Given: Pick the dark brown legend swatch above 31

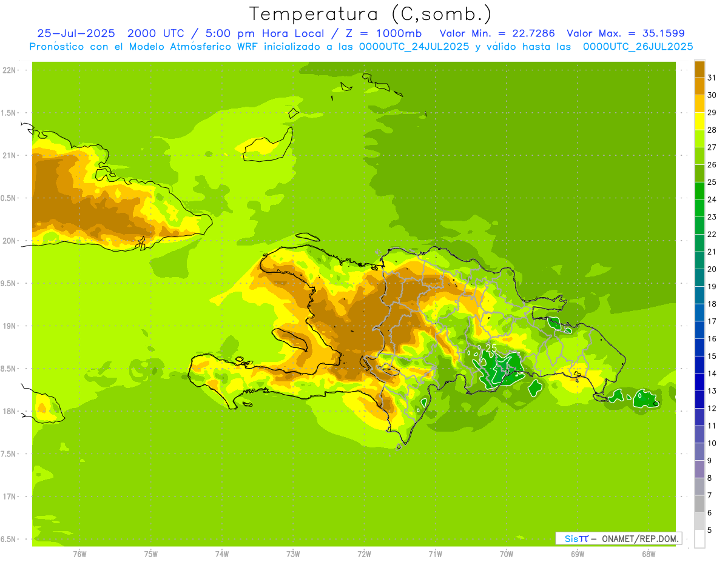Looking at the screenshot, I should 699,69.
